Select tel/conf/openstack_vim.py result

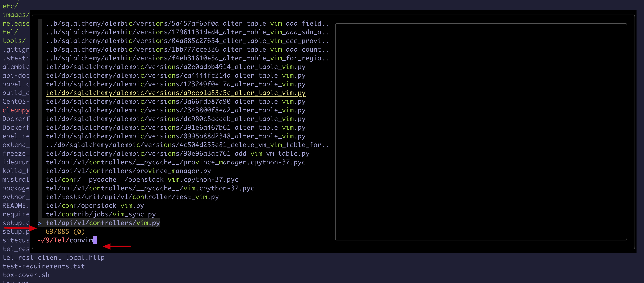95,205
